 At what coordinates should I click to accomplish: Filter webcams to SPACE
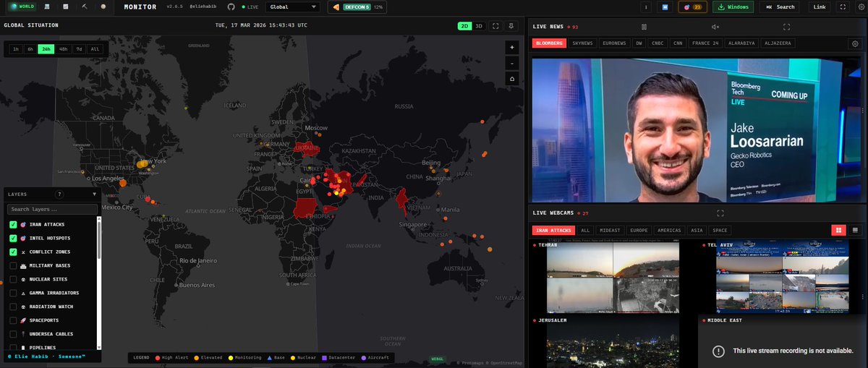[720, 230]
